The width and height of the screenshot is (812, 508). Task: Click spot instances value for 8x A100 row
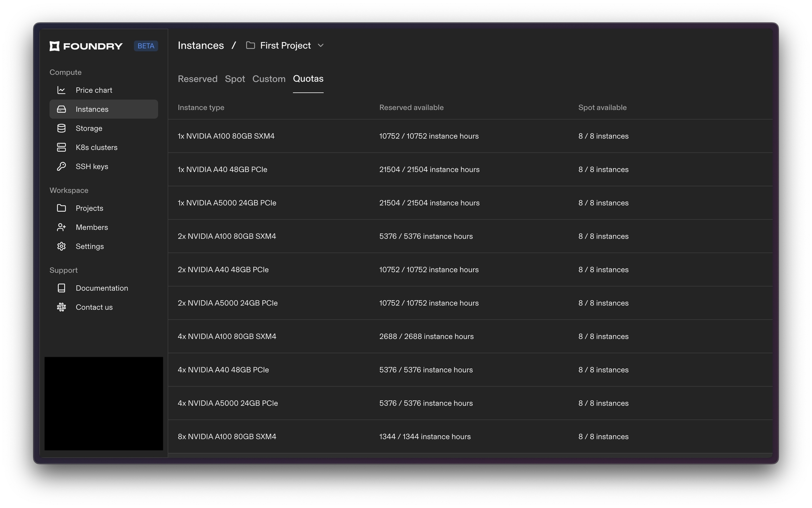tap(603, 436)
